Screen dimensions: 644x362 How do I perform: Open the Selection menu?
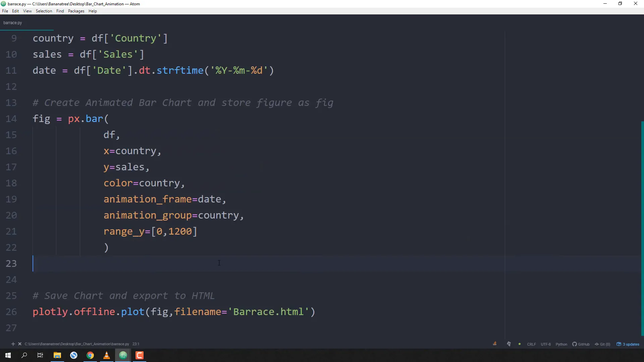[44, 11]
